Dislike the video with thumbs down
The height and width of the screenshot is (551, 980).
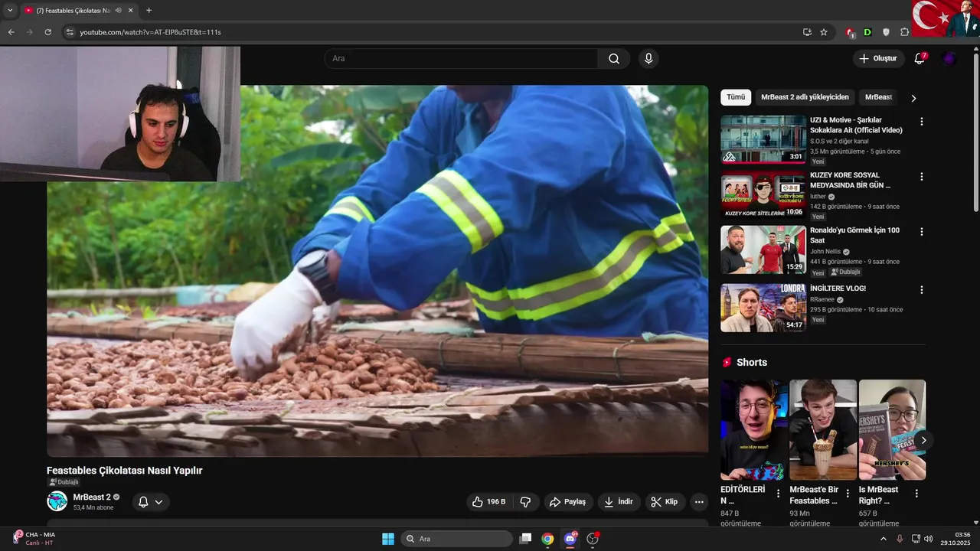pyautogui.click(x=525, y=502)
